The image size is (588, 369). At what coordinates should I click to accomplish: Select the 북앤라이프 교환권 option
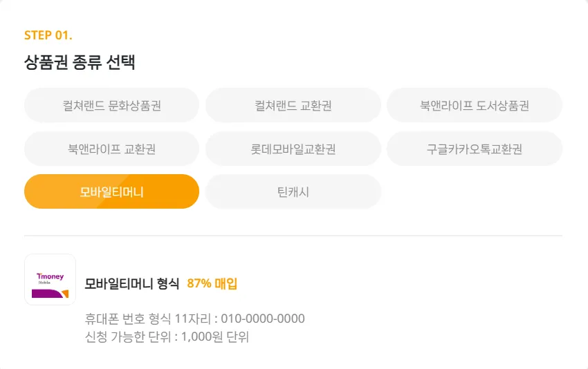pyautogui.click(x=111, y=149)
